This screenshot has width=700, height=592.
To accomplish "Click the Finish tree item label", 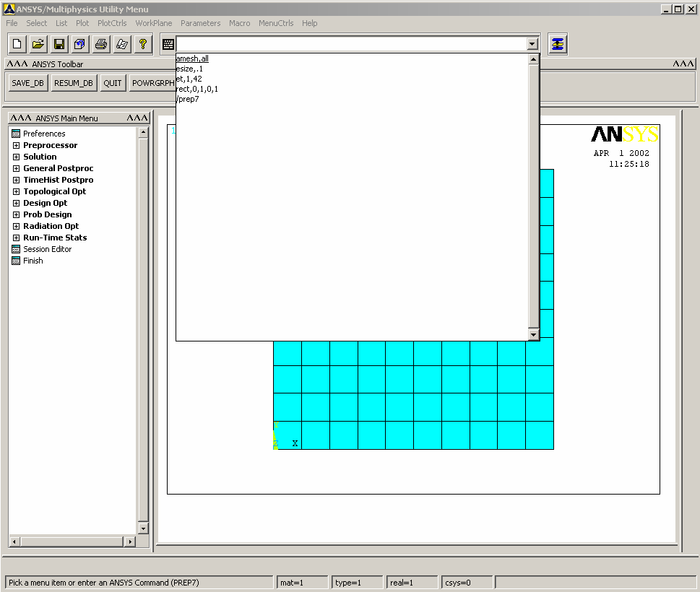I will (33, 261).
